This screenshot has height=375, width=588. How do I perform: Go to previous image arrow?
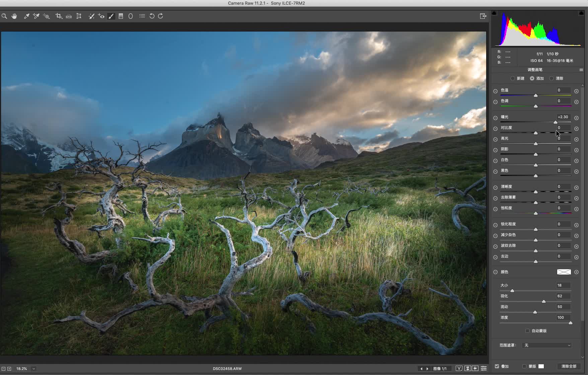coord(421,369)
